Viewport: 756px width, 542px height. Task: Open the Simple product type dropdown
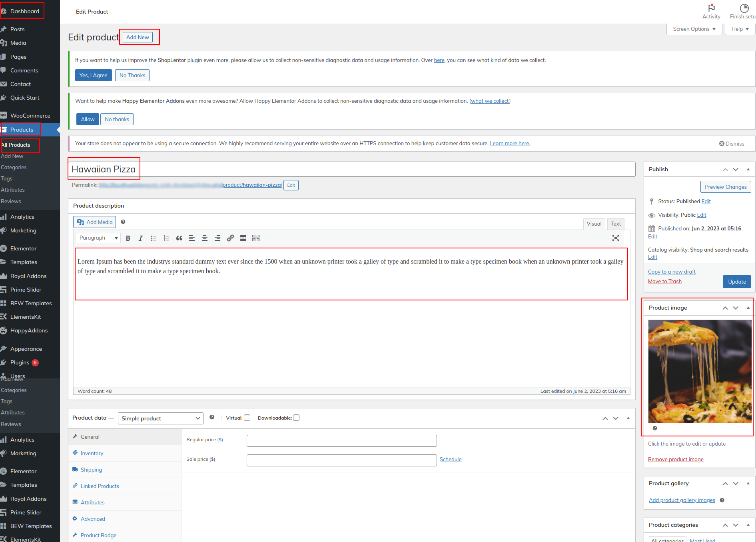click(160, 418)
